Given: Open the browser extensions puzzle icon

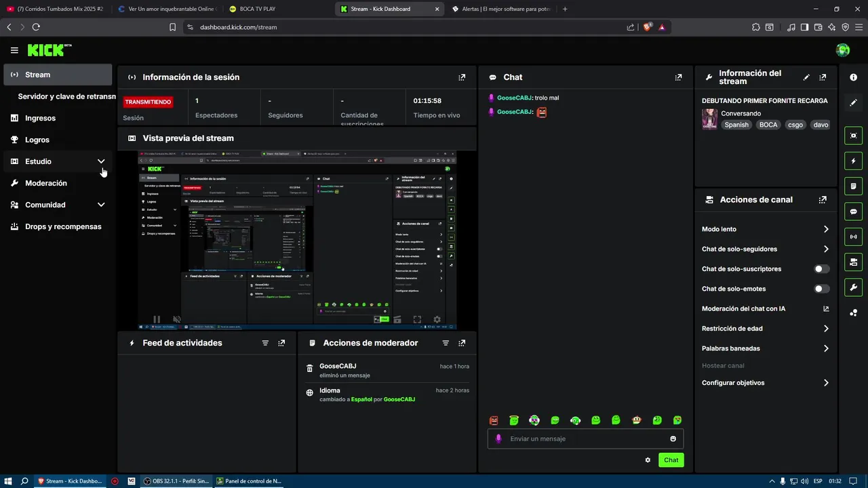Looking at the screenshot, I should tap(756, 27).
